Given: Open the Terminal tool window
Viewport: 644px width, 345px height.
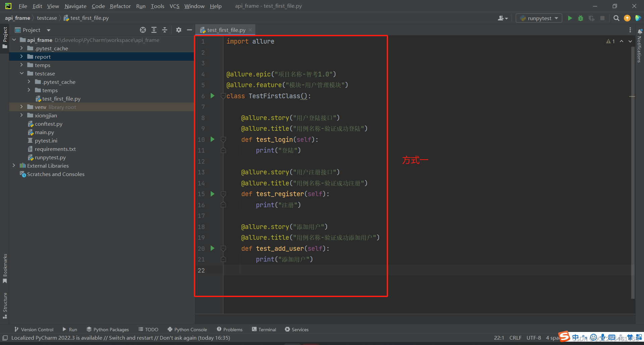Looking at the screenshot, I should tap(264, 330).
